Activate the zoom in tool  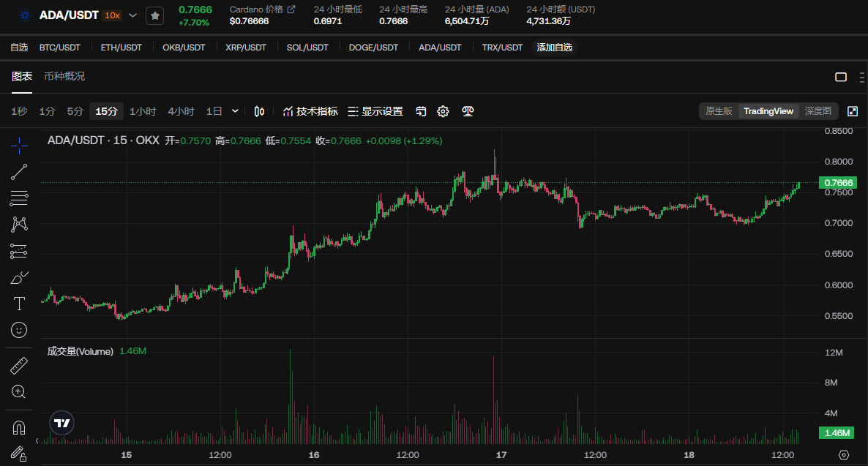(20, 392)
